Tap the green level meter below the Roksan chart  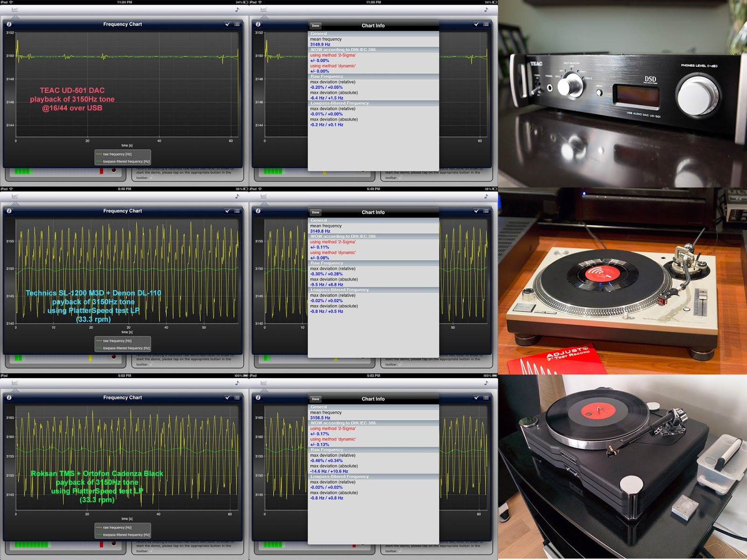[31, 545]
